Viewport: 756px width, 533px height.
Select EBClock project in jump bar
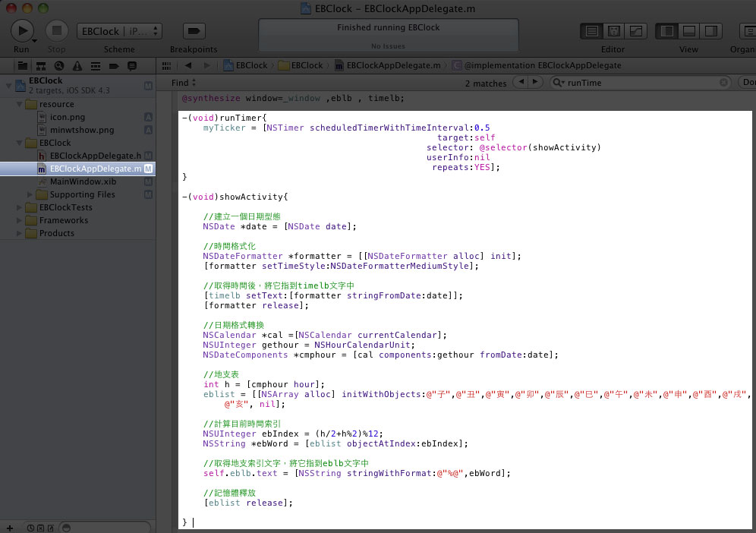(x=245, y=65)
